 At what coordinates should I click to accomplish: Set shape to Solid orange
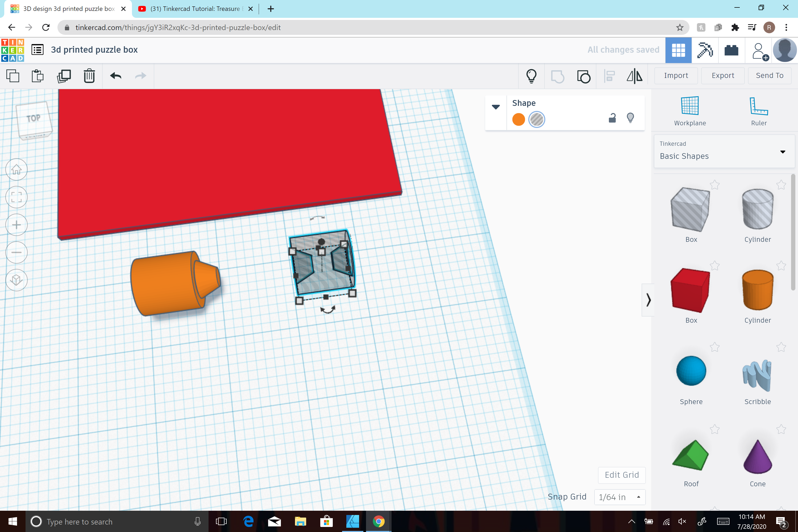coord(518,119)
